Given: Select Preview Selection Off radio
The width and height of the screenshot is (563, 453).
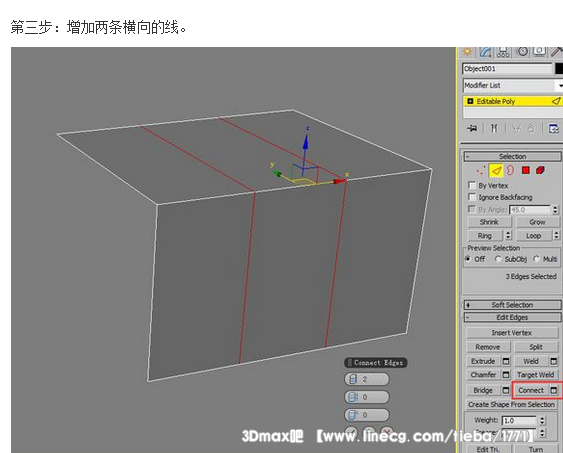Looking at the screenshot, I should [x=468, y=259].
